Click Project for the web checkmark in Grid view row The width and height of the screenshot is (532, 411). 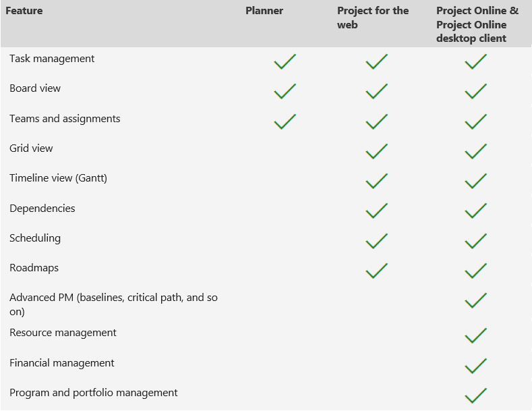376,152
